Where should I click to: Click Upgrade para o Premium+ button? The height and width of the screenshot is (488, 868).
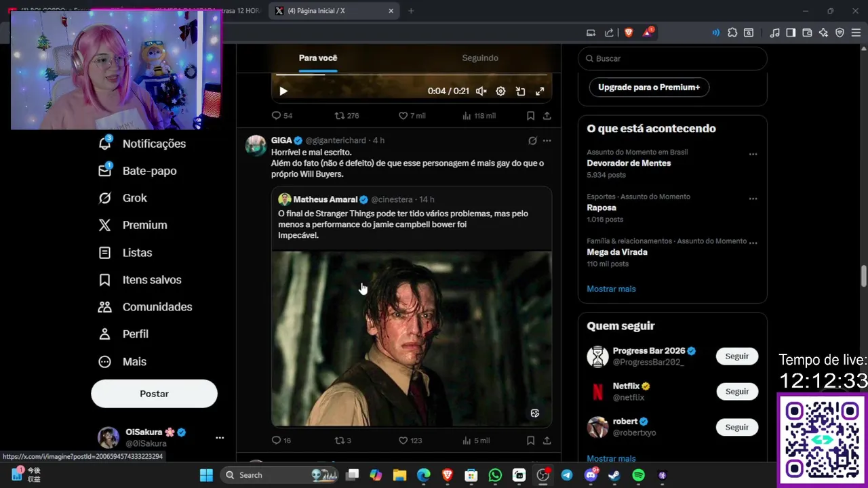point(649,87)
